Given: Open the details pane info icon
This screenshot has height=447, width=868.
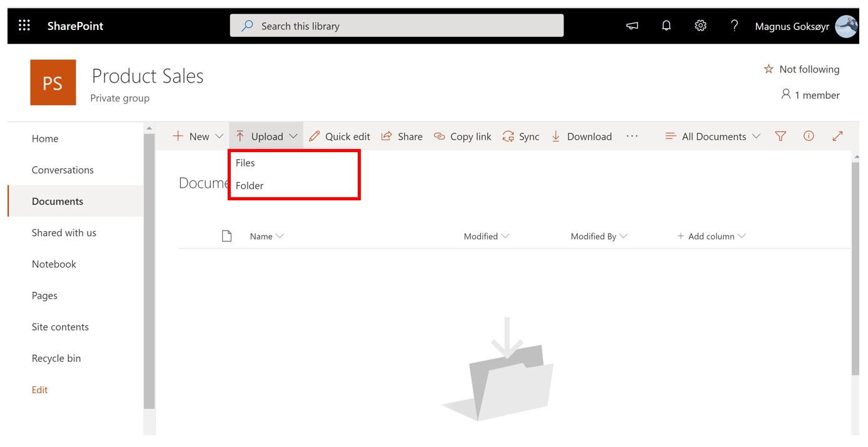Looking at the screenshot, I should pyautogui.click(x=809, y=136).
